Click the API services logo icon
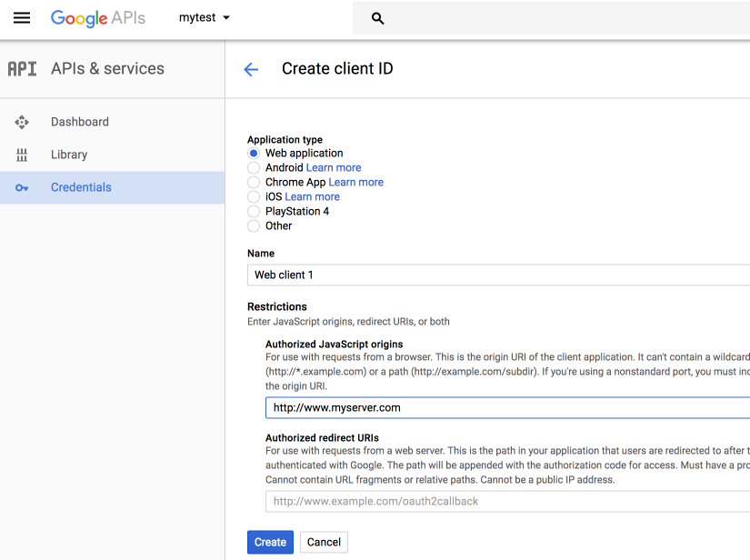Viewport: 750px width, 560px height. pos(22,69)
